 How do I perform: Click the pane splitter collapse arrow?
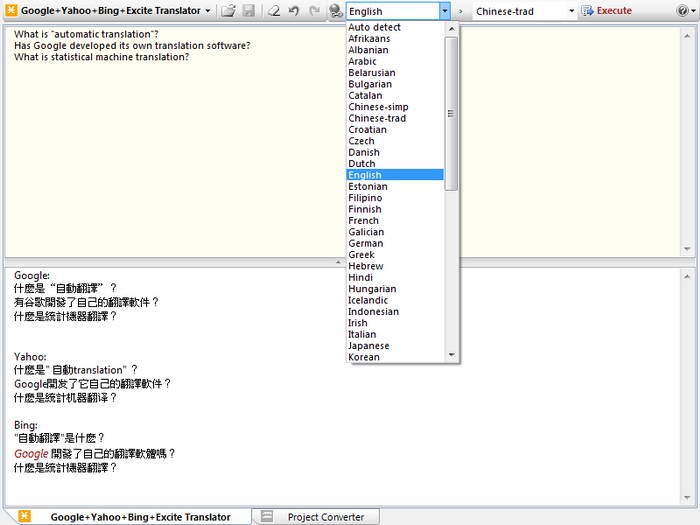(338, 262)
